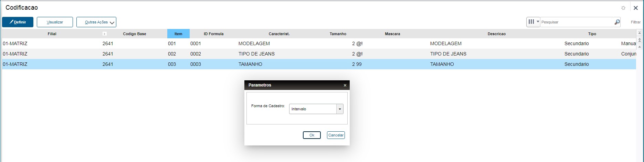
Task: Select the MODELAGEM row item 001
Action: point(319,43)
